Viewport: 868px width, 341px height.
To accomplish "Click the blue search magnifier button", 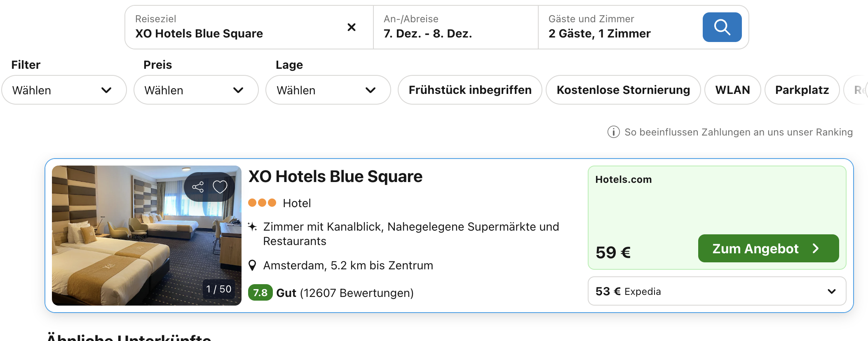I will click(722, 27).
